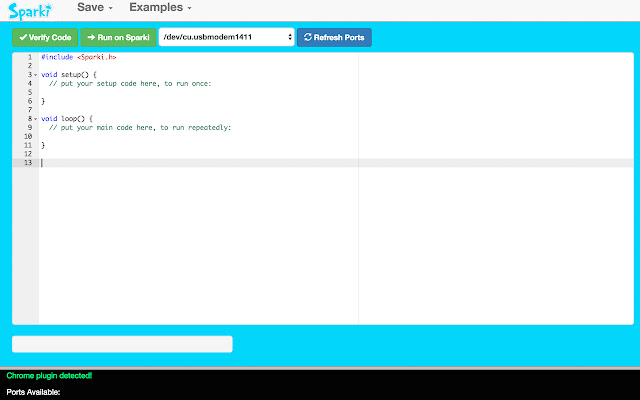Click the 'Ports Available:' console text
This screenshot has height=400, width=640.
pos(33,392)
